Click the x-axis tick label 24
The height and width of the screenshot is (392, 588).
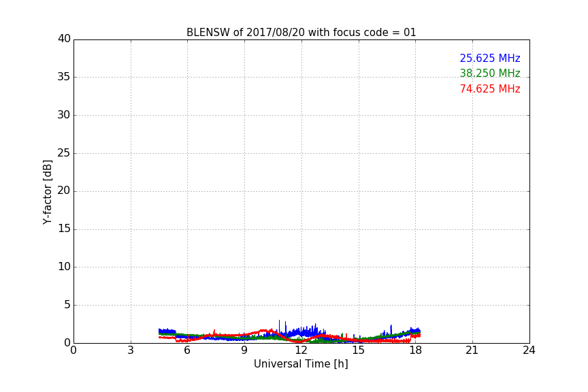529,350
